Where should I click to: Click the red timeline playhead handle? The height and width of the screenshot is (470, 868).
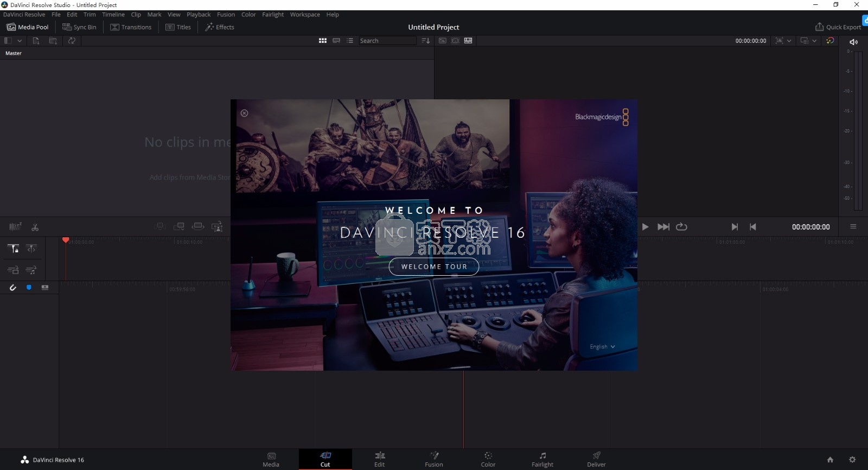66,240
